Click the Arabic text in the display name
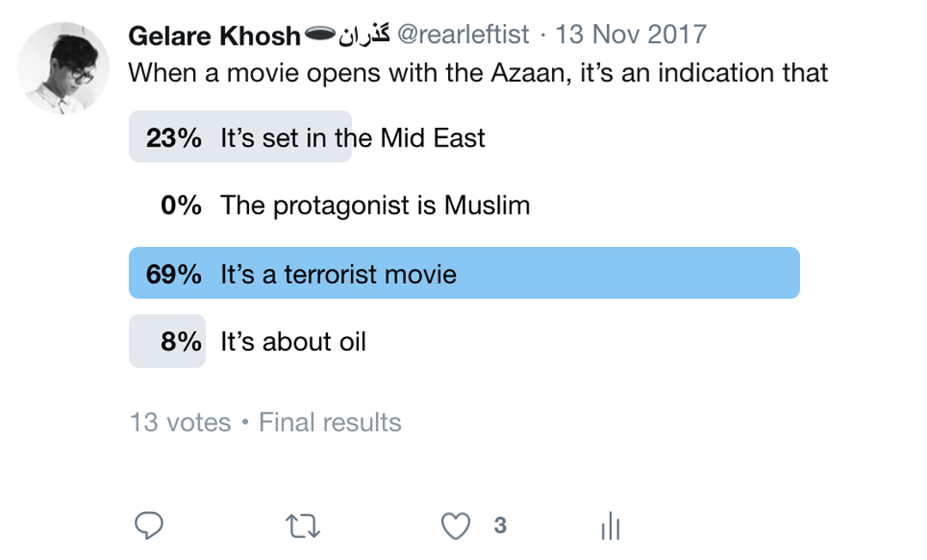This screenshot has width=927, height=560. pyautogui.click(x=365, y=34)
